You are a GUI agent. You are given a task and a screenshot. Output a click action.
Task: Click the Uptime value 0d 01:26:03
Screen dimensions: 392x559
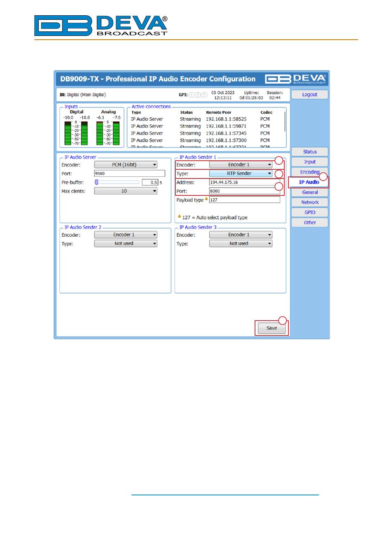coord(251,98)
